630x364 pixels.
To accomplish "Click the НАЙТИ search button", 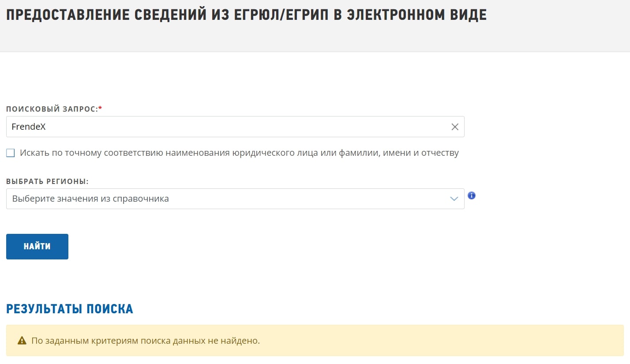I will coord(37,247).
